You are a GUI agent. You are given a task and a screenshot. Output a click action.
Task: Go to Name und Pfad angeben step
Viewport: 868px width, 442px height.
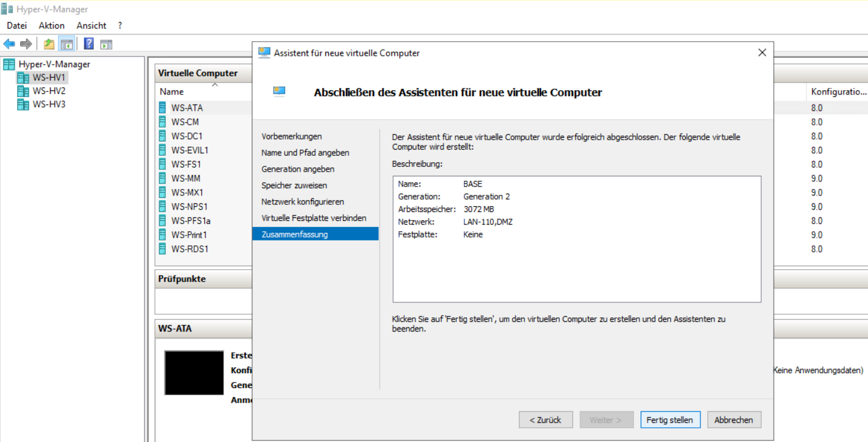[x=305, y=153]
